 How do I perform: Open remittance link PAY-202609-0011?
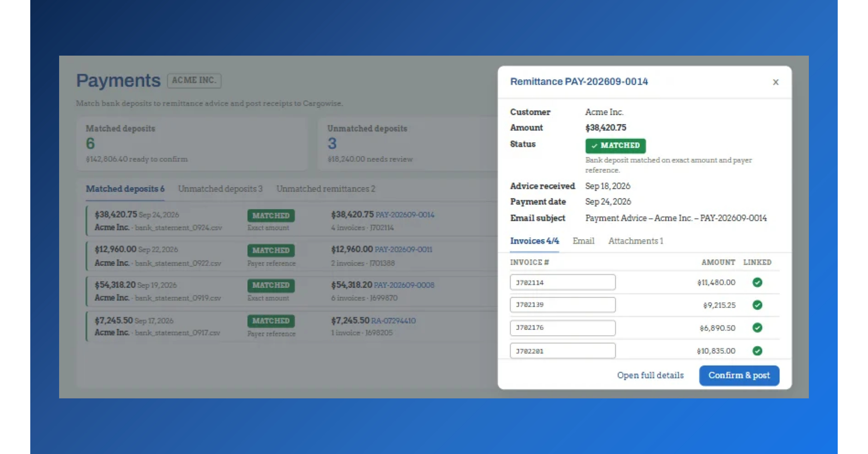click(404, 250)
